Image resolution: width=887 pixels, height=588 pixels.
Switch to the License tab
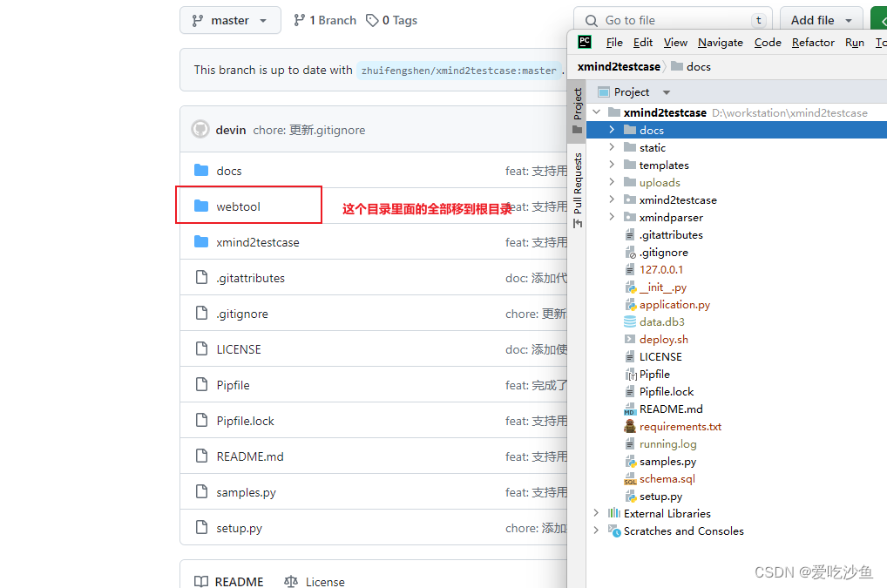point(315,581)
